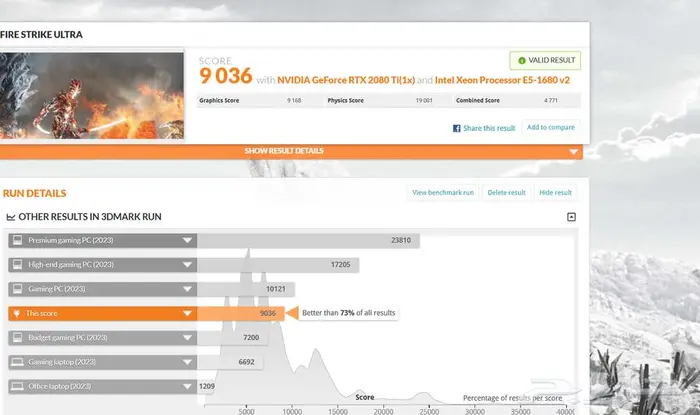The image size is (700, 415).
Task: Expand the This score dropdown arrow
Action: point(187,314)
